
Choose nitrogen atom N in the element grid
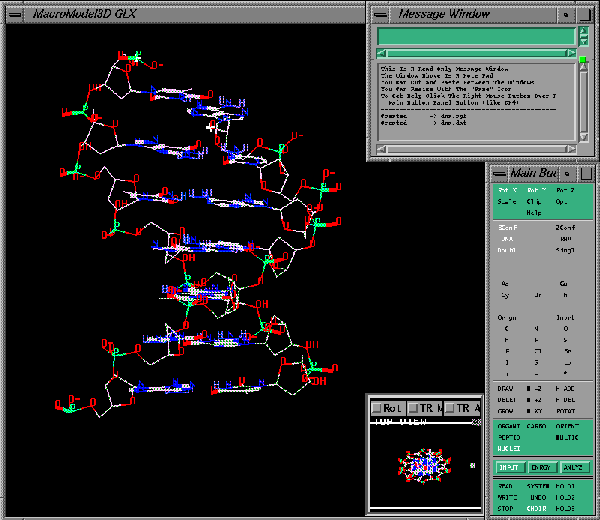[536, 329]
